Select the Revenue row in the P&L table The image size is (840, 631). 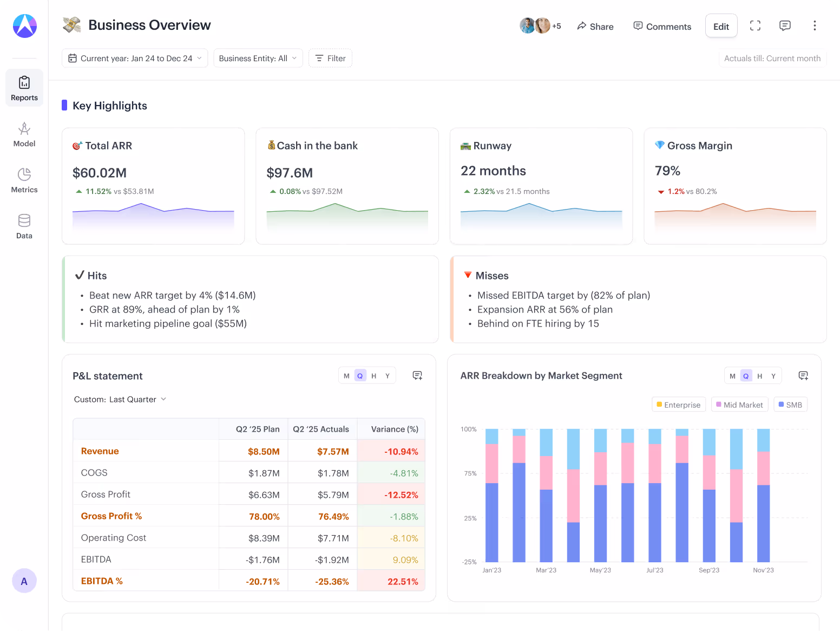249,451
